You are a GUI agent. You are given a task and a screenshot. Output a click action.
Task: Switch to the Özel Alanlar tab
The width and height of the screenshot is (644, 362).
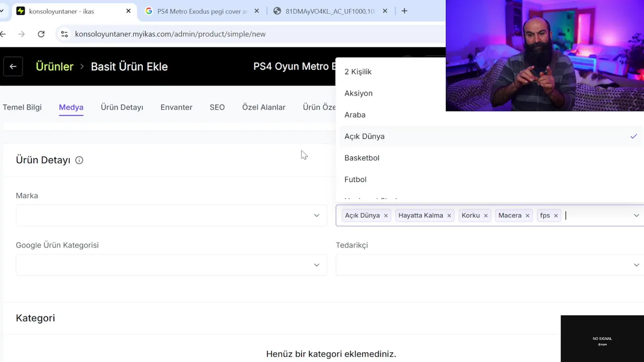click(264, 107)
